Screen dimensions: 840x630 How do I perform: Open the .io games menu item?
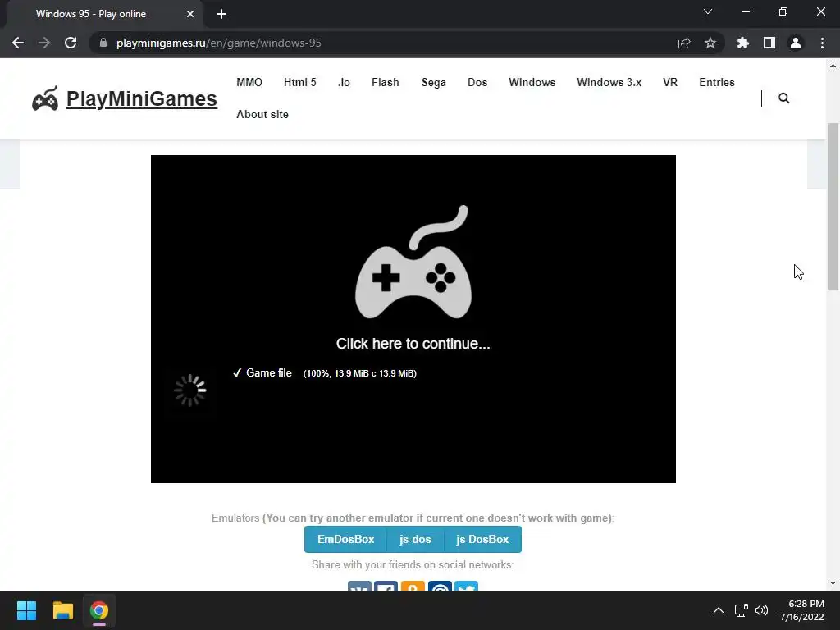(344, 83)
